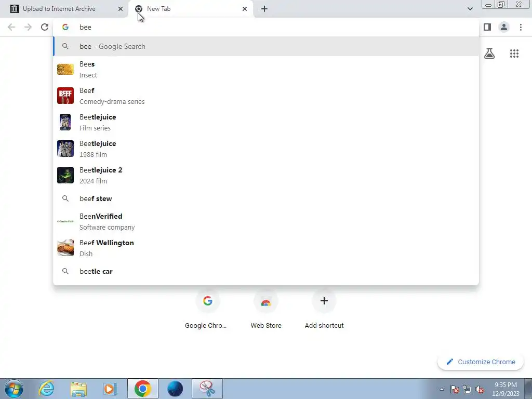
Task: Choose Beetlejuice Film series suggestion
Action: pos(266,123)
